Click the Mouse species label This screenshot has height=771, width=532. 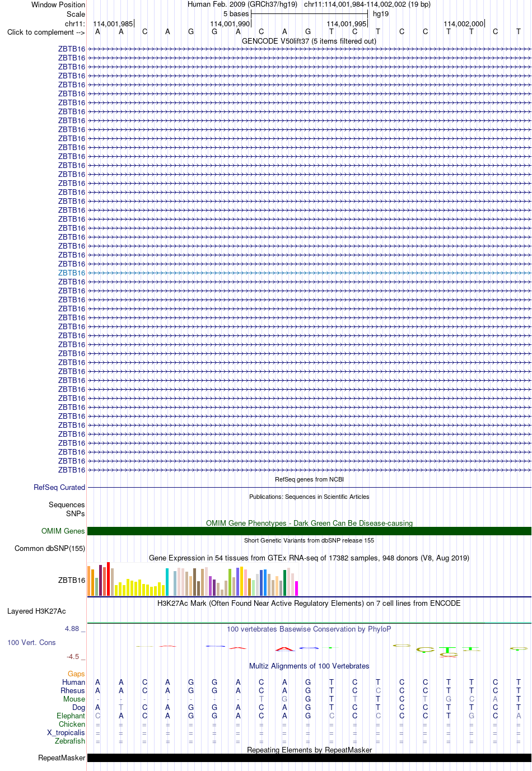74,699
